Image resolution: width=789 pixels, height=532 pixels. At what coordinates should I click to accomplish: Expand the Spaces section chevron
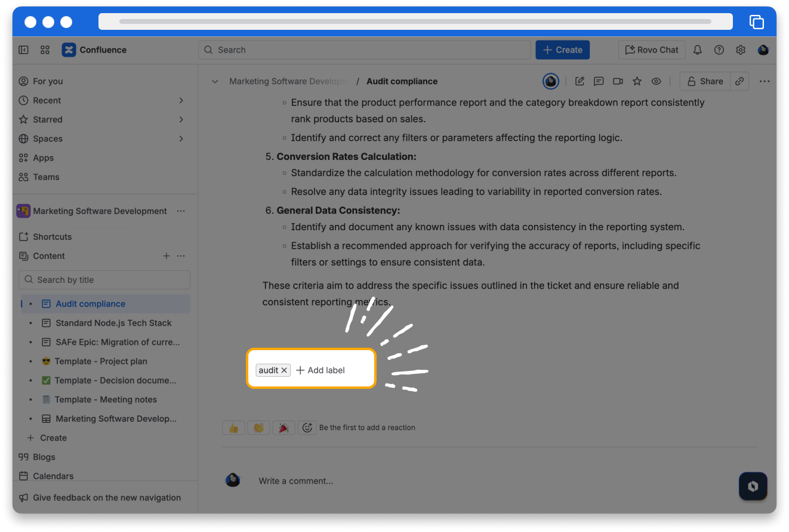pyautogui.click(x=181, y=138)
